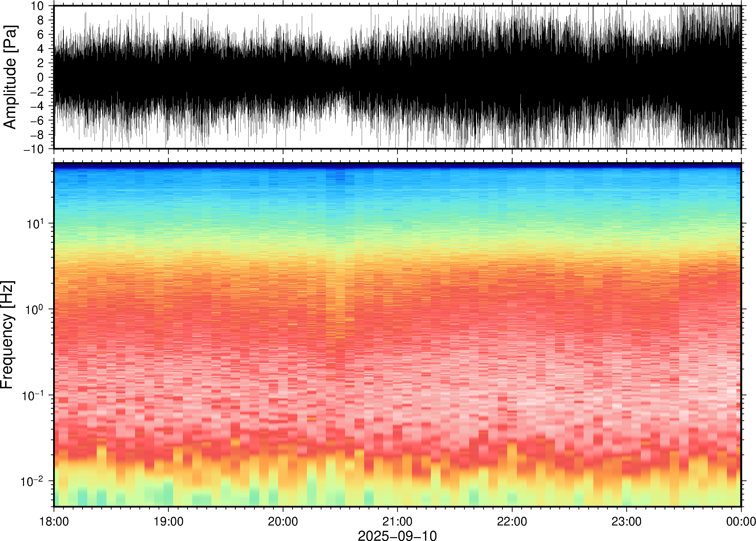Click the amplitude tick label -4
This screenshot has height=541, width=756.
click(x=37, y=106)
